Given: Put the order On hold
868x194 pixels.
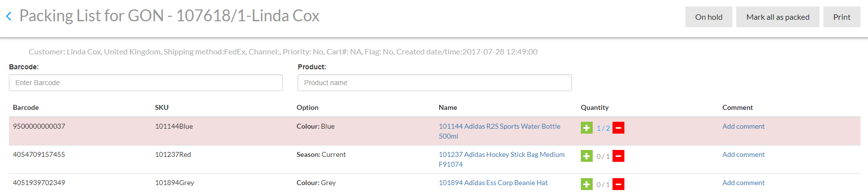Looking at the screenshot, I should 709,17.
